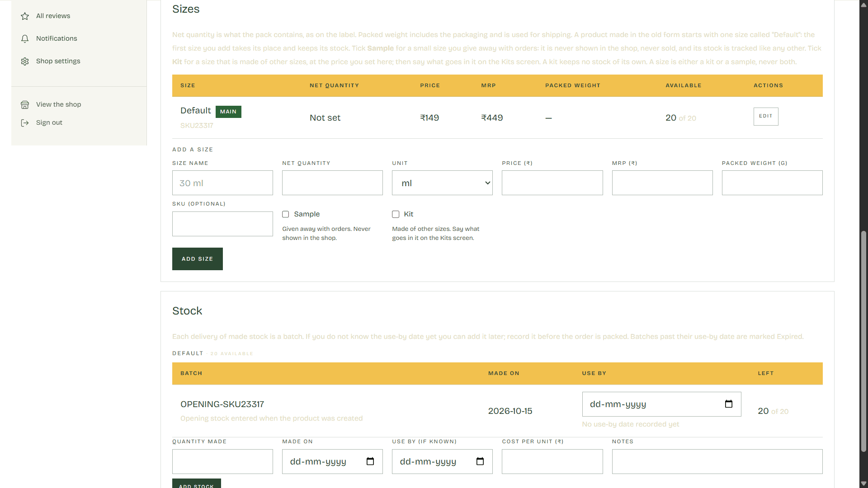
Task: Tick the Kit checkbox
Action: tap(396, 214)
